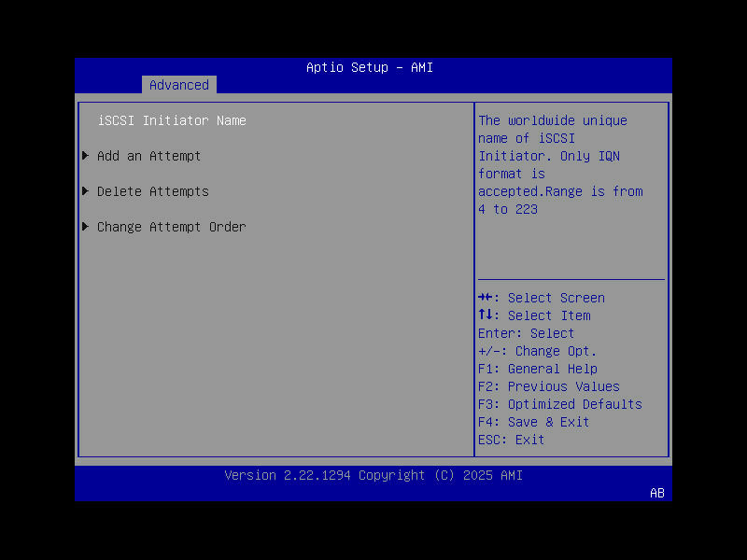The height and width of the screenshot is (560, 747).
Task: Expand the Add an Attempt submenu arrow
Action: [x=85, y=156]
